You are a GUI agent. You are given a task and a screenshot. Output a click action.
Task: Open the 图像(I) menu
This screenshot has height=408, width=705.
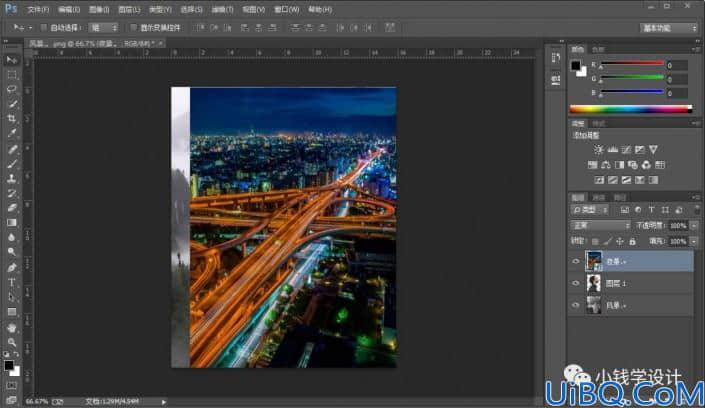pos(99,9)
